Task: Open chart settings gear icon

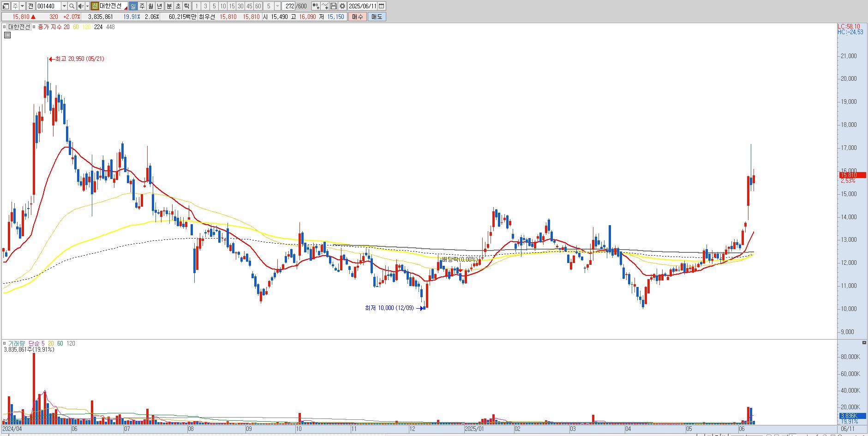Action: (x=342, y=6)
